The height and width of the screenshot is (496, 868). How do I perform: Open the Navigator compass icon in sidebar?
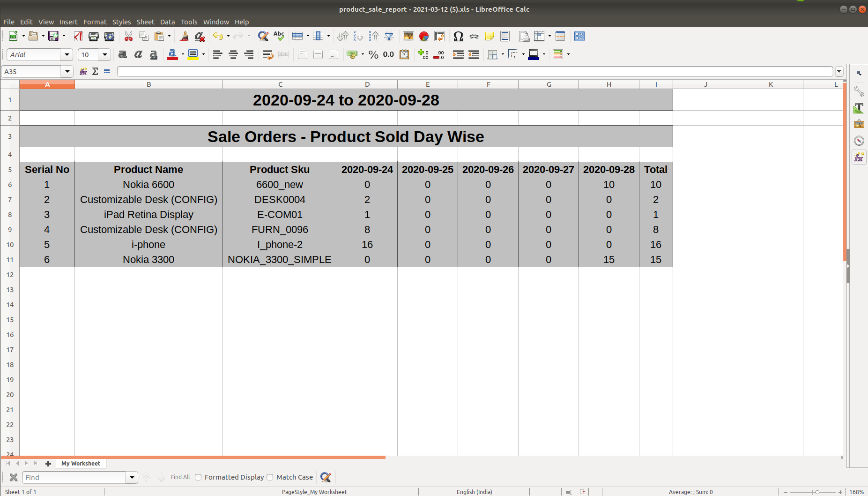(859, 141)
